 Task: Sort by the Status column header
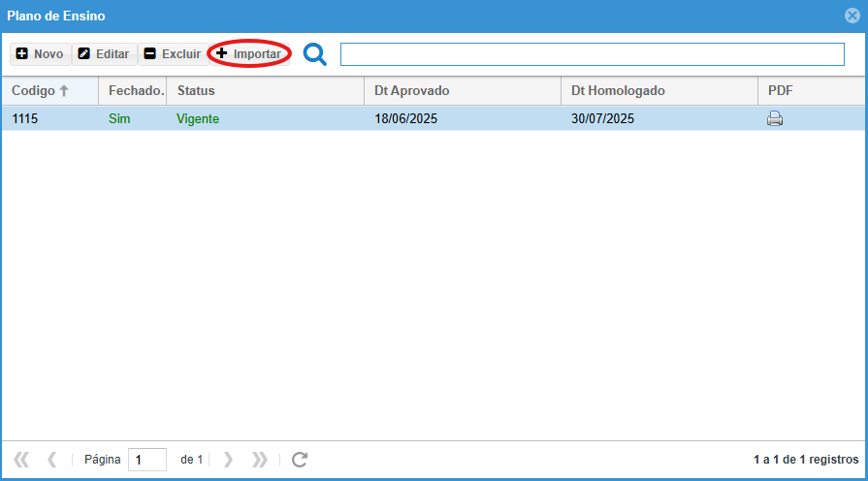[x=265, y=91]
